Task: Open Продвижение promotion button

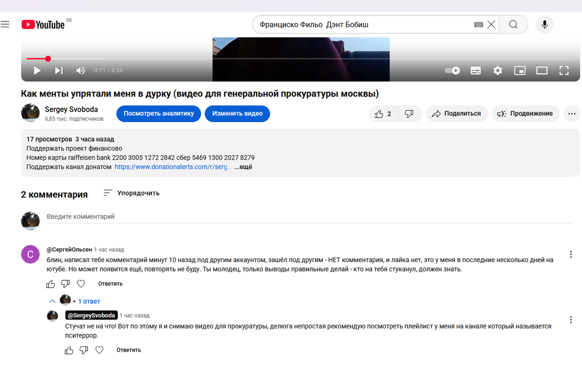Action: 526,114
